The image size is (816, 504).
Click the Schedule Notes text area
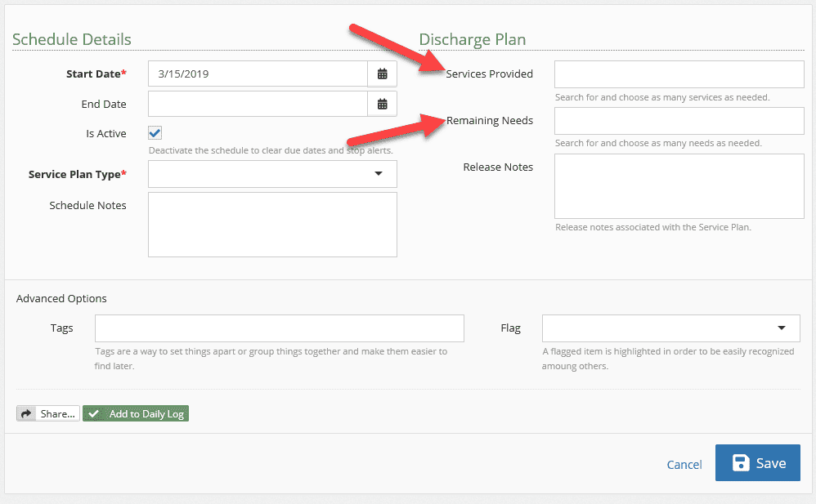coord(272,225)
